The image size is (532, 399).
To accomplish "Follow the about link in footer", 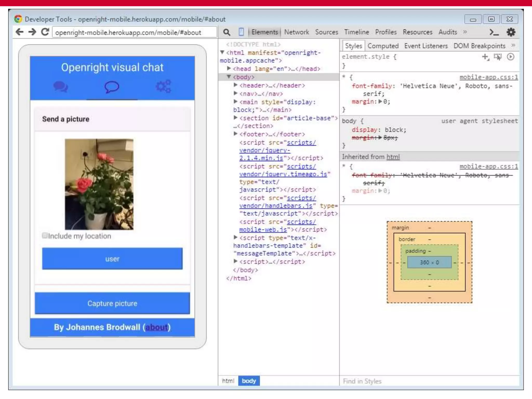I will tap(157, 327).
